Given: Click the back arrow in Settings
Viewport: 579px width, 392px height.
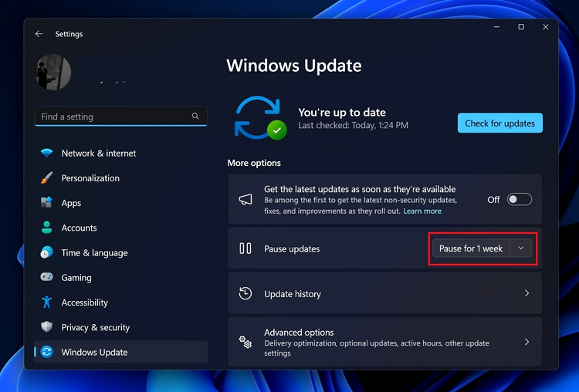Looking at the screenshot, I should pyautogui.click(x=39, y=34).
